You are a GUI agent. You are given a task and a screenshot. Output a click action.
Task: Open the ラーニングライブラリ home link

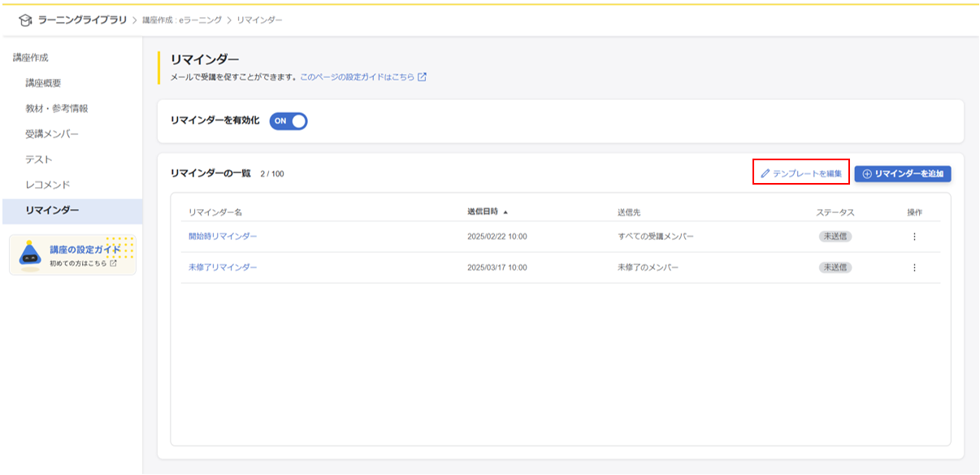click(83, 20)
